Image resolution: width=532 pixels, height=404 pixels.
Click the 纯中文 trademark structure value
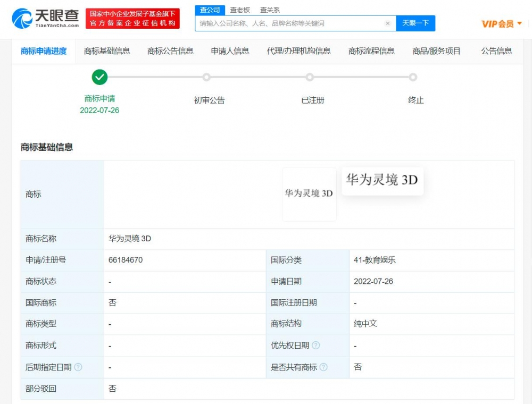coord(365,324)
